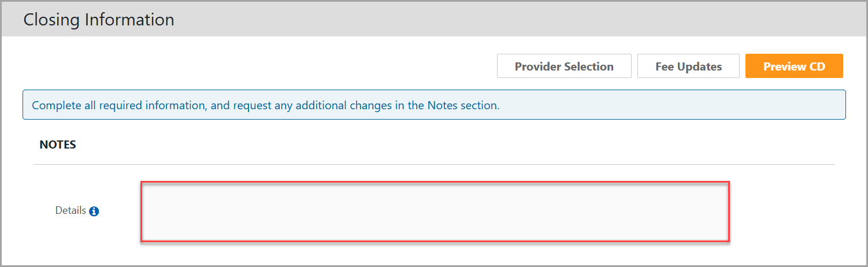Click "Notes section" text in the banner
Screen dimensions: 868x267
coord(462,105)
